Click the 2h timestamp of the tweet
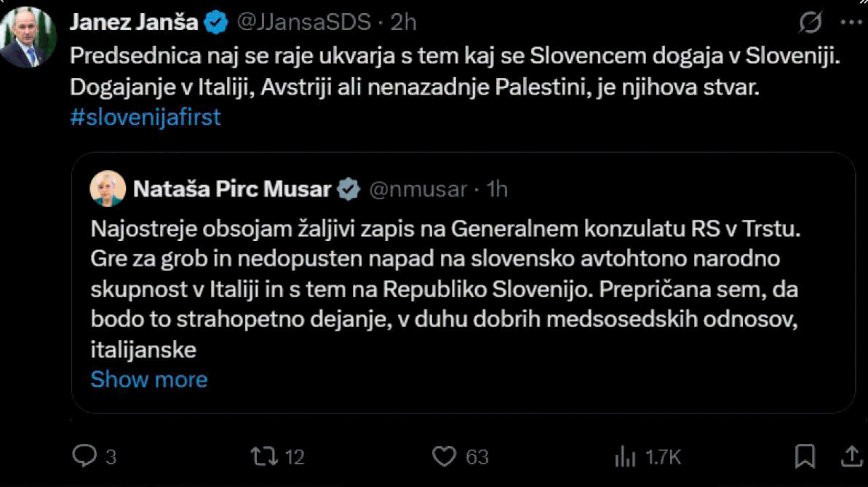The width and height of the screenshot is (868, 487). point(404,23)
